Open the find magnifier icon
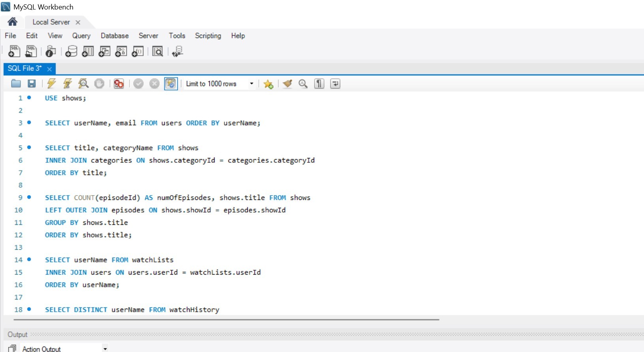Viewport: 644px width, 352px height. [x=303, y=83]
